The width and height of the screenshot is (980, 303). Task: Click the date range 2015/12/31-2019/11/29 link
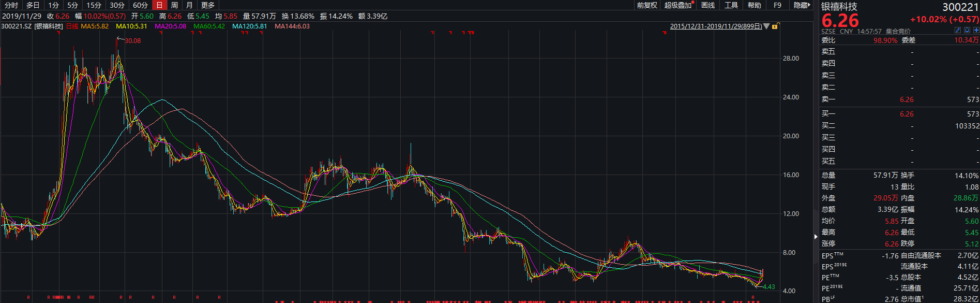[716, 26]
